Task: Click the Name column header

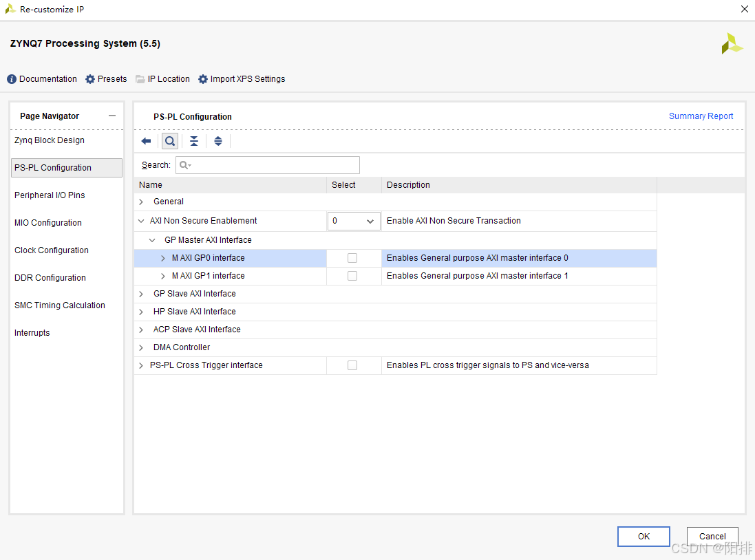Action: pyautogui.click(x=231, y=185)
